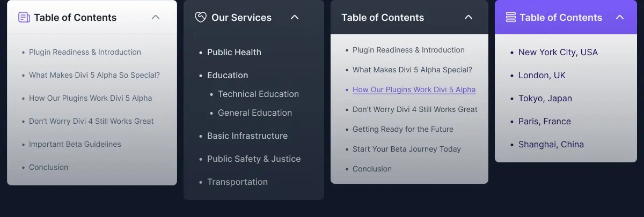Viewport: 644px width, 217px height.
Task: Collapse the purple Table of Contents panel
Action: (620, 18)
